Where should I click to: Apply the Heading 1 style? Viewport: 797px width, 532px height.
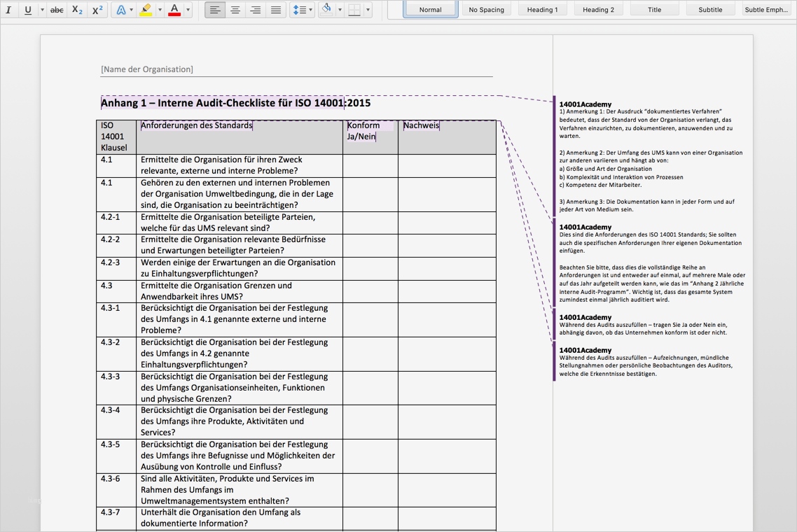[x=542, y=9]
